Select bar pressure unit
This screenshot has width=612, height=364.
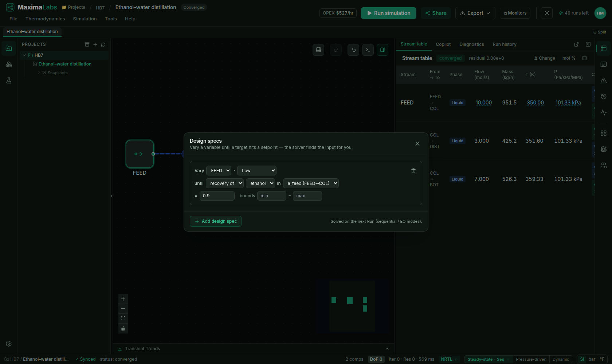592,359
